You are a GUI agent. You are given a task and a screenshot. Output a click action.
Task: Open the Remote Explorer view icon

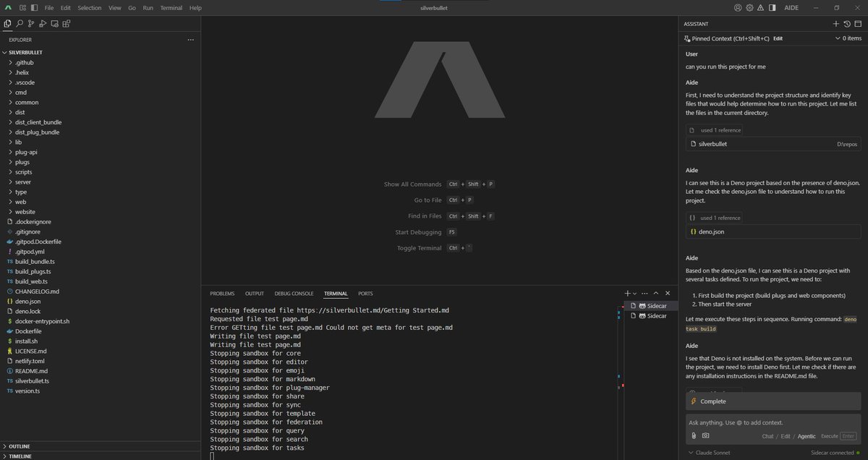54,23
